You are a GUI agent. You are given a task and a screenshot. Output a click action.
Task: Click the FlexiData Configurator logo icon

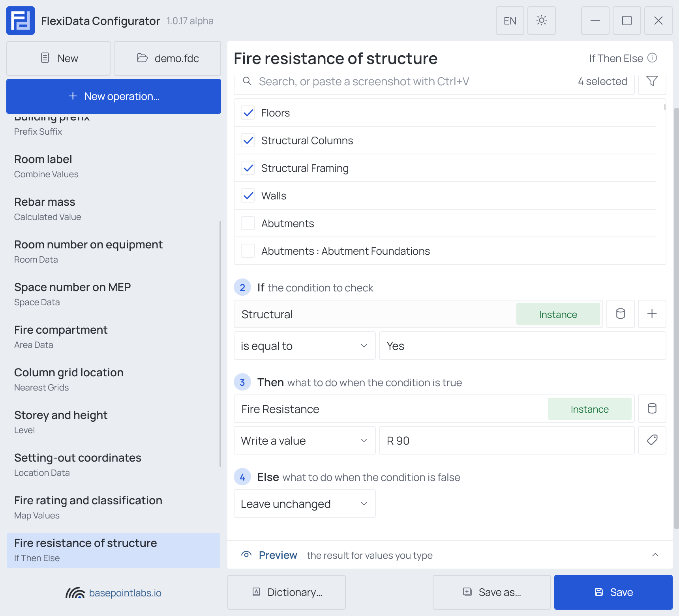[x=21, y=21]
